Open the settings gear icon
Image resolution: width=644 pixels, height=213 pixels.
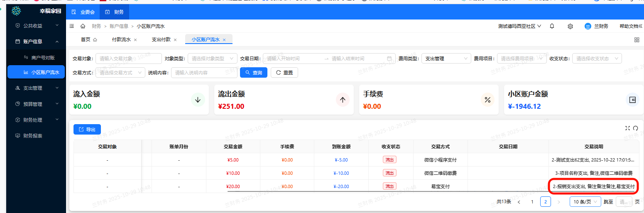(570, 26)
